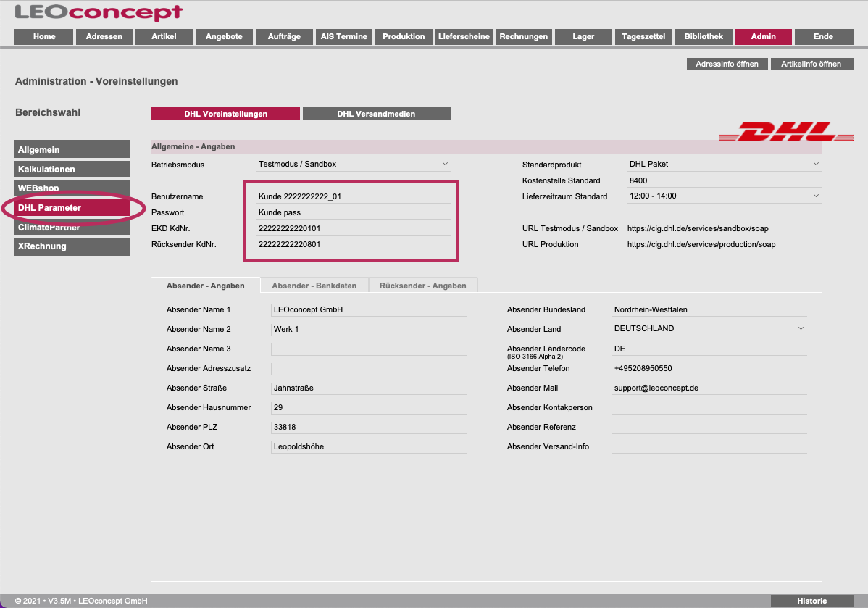Select the Absender - Angaben tab
The width and height of the screenshot is (868, 608).
(205, 286)
